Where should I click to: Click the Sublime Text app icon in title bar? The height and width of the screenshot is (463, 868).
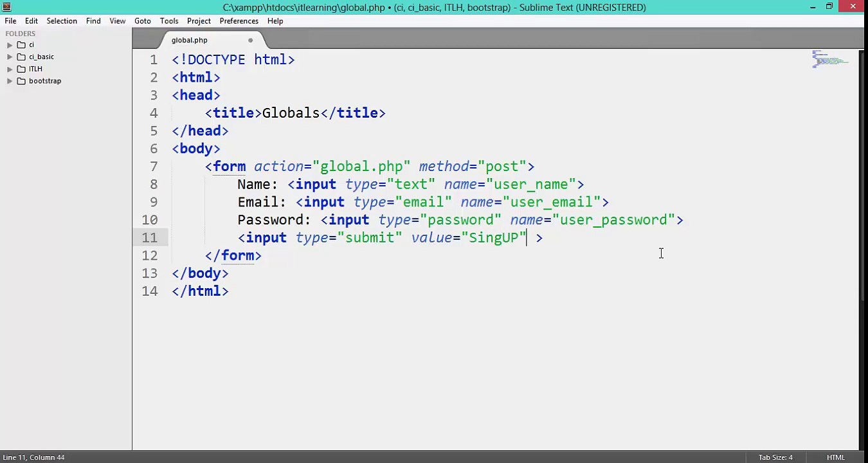point(6,7)
